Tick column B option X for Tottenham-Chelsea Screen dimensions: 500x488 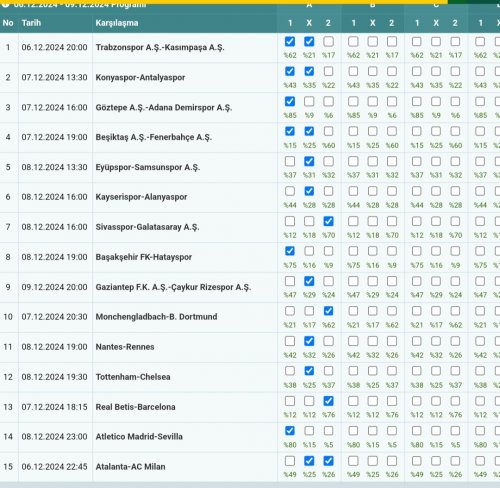click(x=373, y=371)
